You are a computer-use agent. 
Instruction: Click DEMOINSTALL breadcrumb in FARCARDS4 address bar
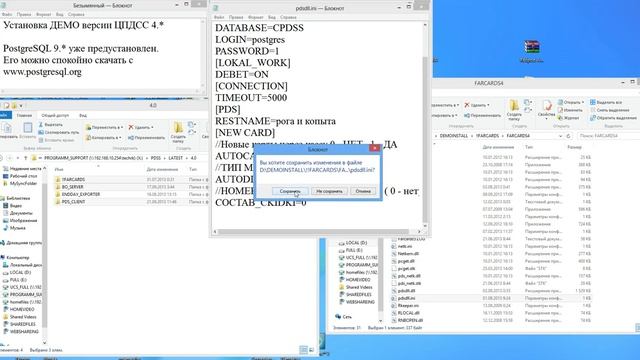tap(453, 136)
